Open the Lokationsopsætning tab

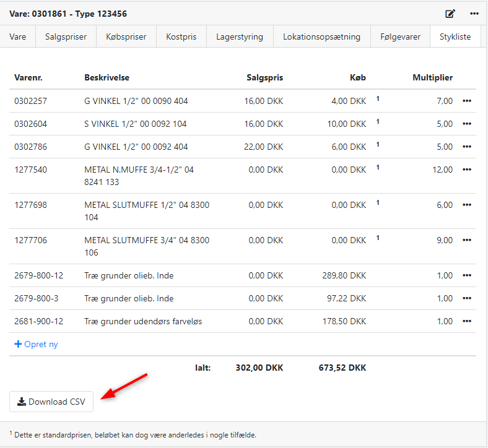tap(321, 37)
